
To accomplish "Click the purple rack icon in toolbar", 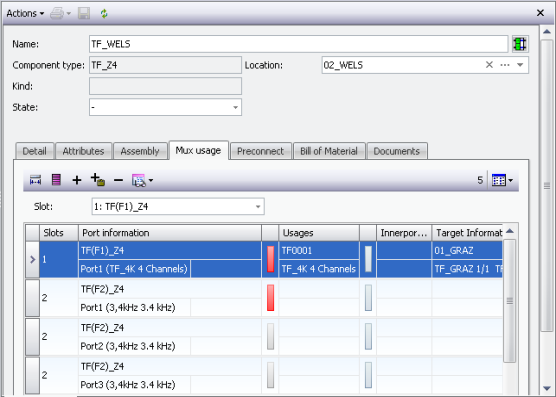I will 56,180.
